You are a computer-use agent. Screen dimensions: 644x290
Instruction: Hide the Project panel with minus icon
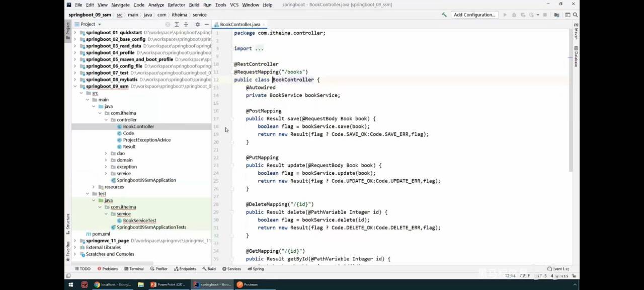tap(207, 24)
